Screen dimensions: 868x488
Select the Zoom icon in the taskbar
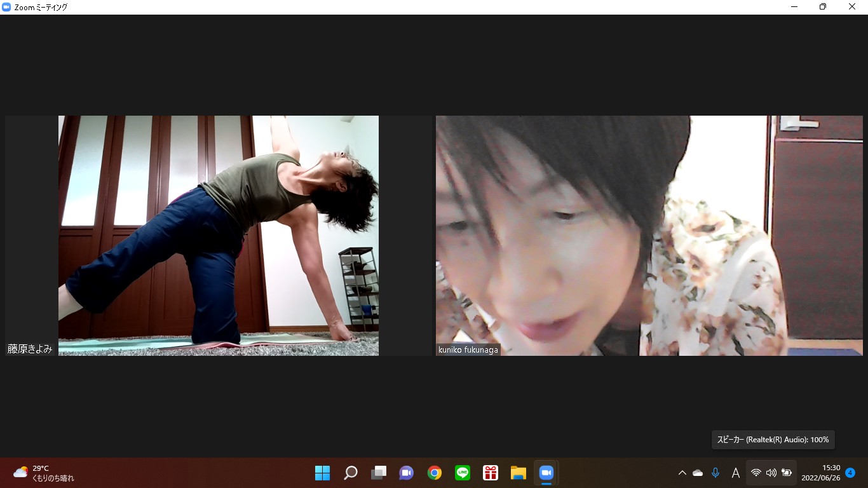[x=546, y=473]
